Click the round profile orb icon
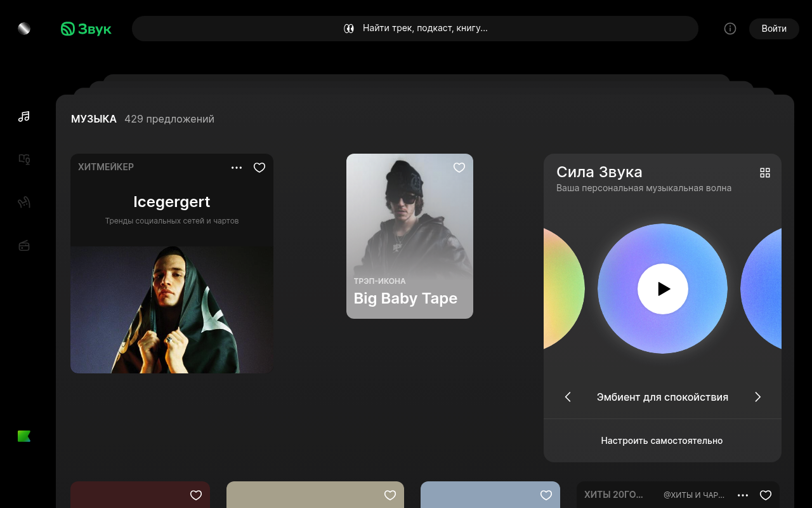This screenshot has height=508, width=812. coord(24,29)
